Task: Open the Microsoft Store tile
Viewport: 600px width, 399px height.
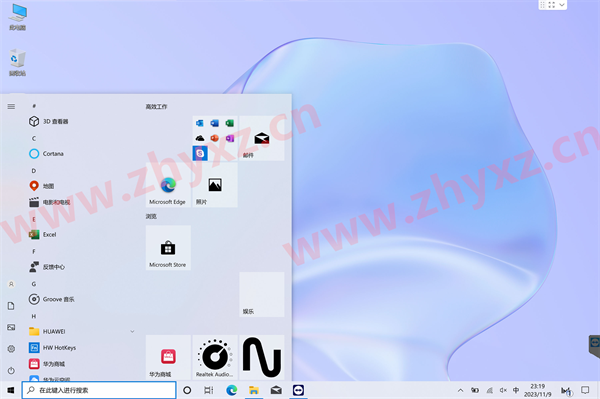Action: (168, 248)
